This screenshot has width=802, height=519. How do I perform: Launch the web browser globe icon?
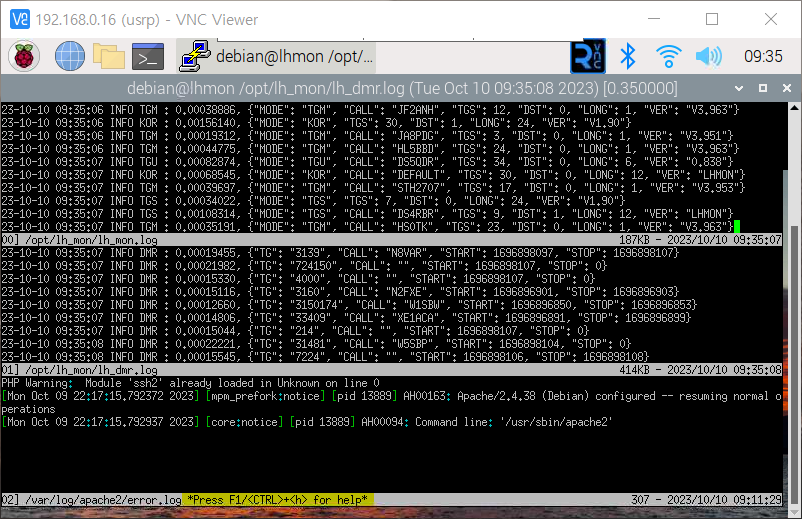(70, 56)
